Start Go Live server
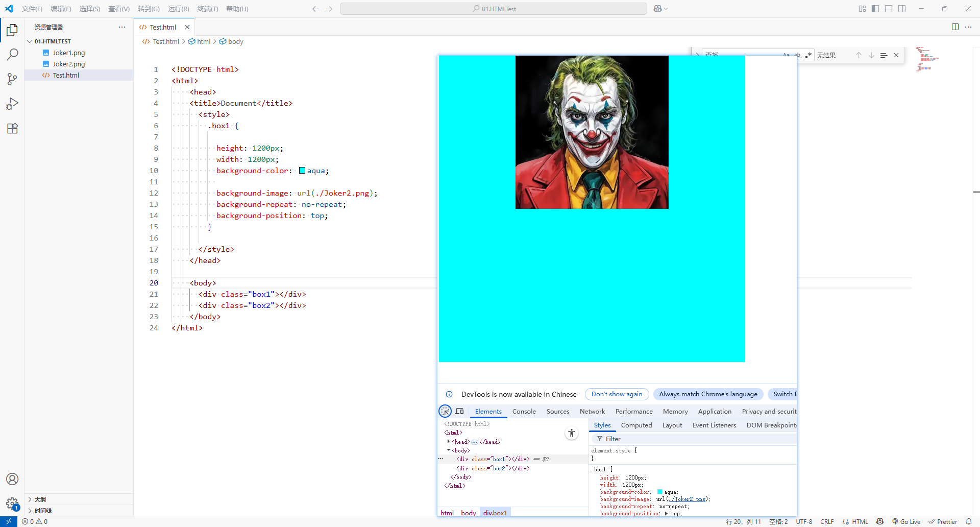 (x=906, y=521)
